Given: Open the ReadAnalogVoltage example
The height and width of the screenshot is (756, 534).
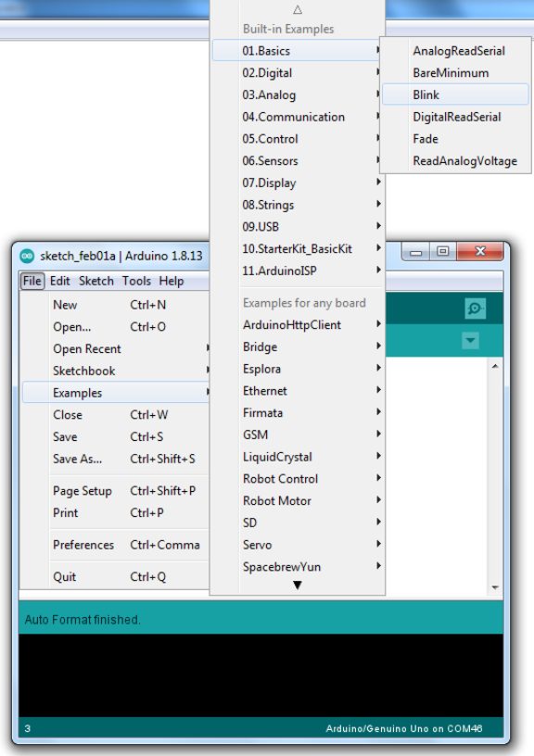Looking at the screenshot, I should click(x=455, y=160).
